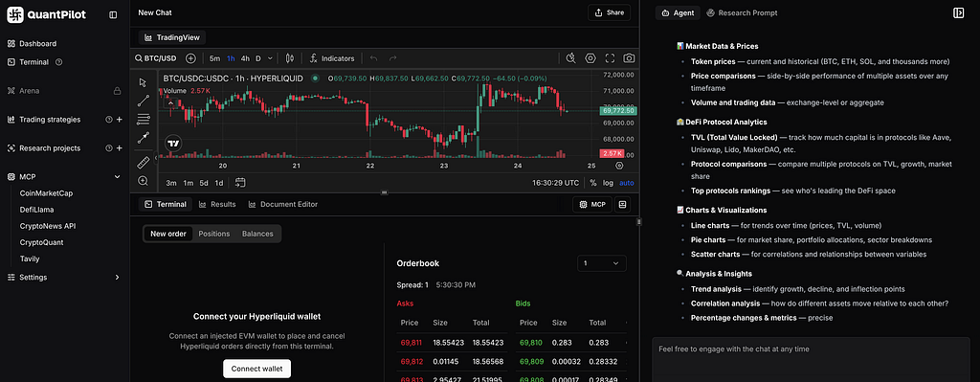The width and height of the screenshot is (980, 382).
Task: Toggle percent scale on the chart
Action: coord(593,183)
